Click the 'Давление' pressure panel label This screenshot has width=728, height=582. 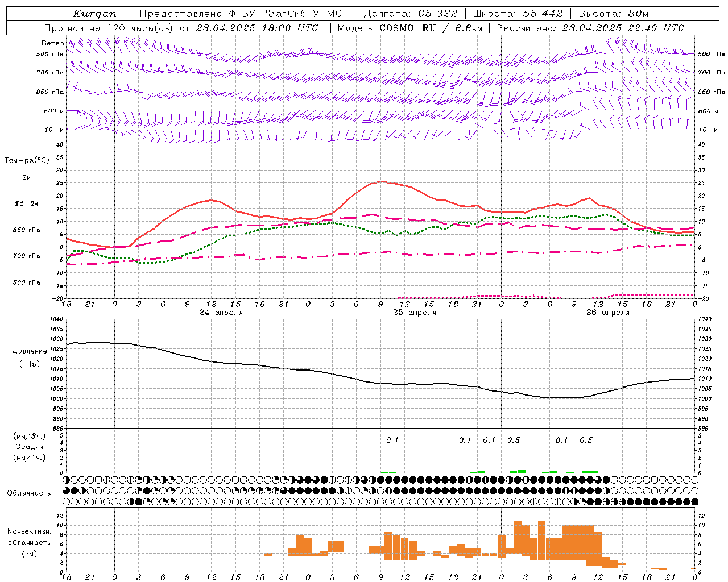[x=30, y=351]
